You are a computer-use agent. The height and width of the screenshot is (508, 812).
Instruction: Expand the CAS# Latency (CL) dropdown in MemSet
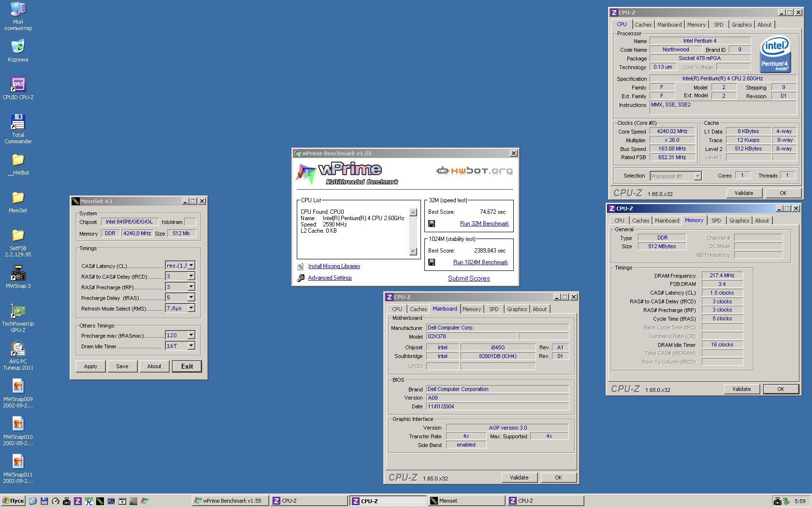point(191,265)
